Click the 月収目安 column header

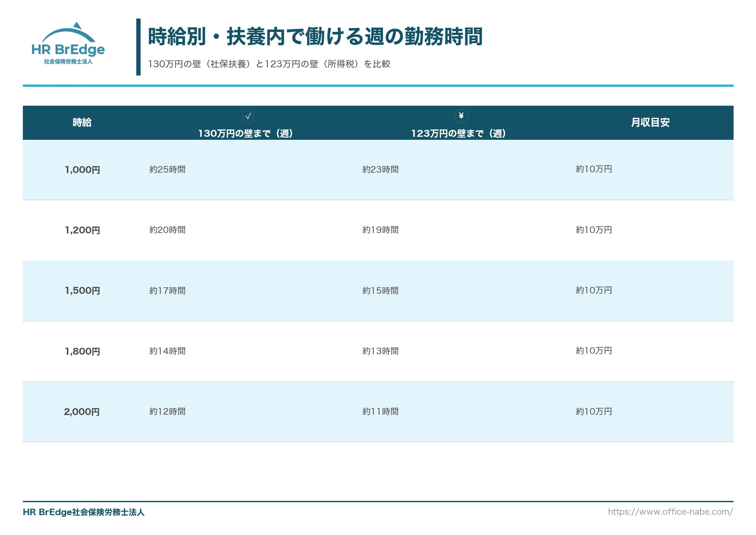[650, 123]
